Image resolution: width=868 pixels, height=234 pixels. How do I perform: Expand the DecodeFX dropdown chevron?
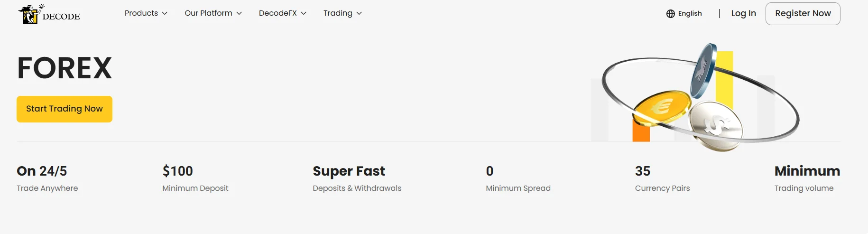coord(304,13)
